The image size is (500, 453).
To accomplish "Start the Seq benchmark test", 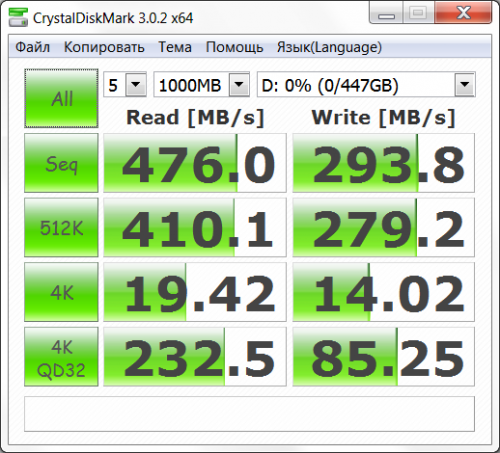I will (61, 163).
